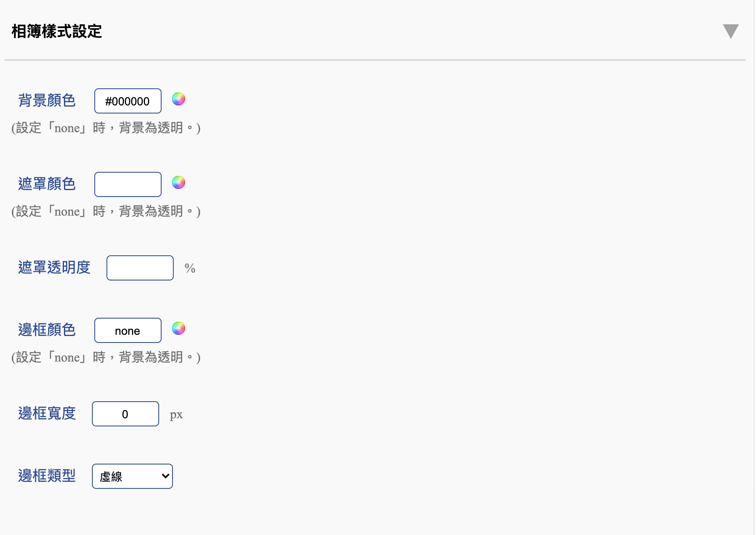Click the hint text under 背景顏色
The image size is (756, 535).
coord(106,128)
